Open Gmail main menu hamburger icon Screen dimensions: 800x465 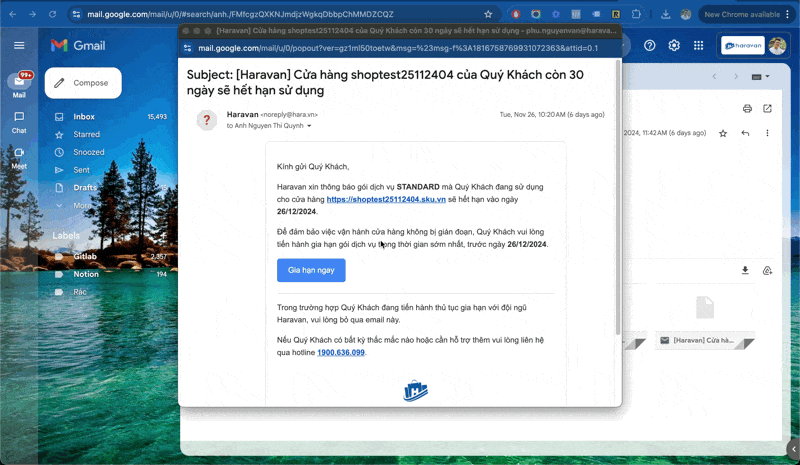(x=19, y=45)
